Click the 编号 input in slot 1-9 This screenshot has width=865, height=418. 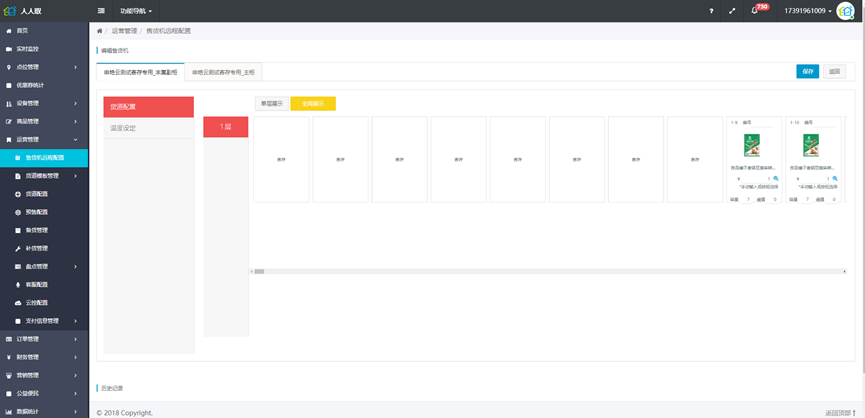[763, 122]
